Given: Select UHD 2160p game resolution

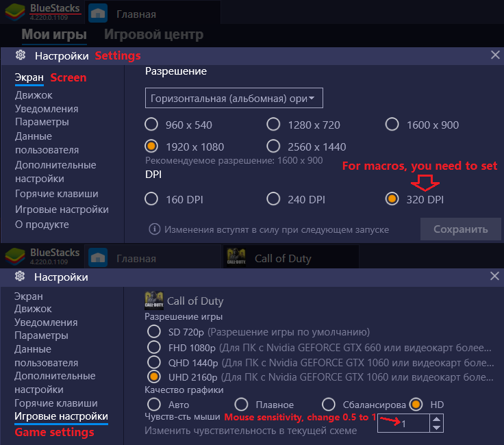Looking at the screenshot, I should point(154,377).
